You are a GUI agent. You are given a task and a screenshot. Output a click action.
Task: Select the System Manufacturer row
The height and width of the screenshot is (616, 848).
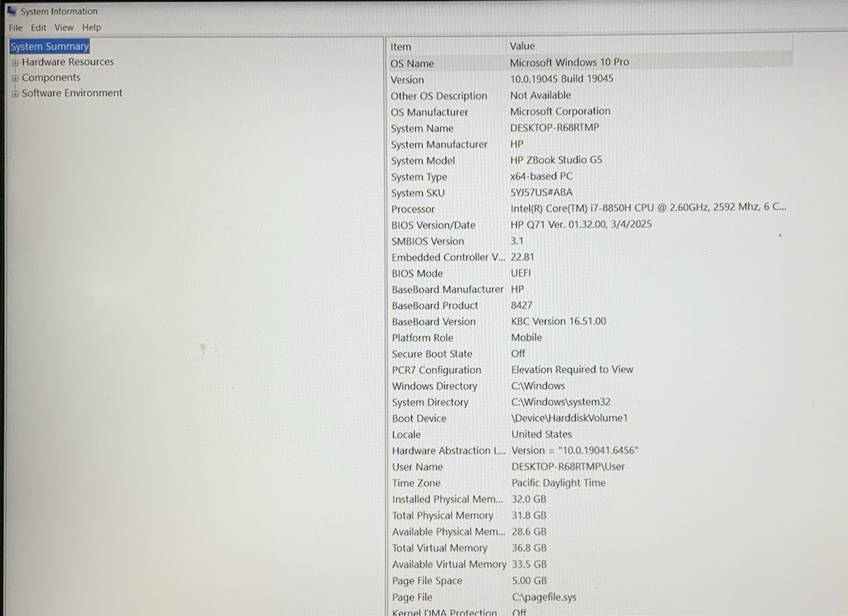coord(590,144)
